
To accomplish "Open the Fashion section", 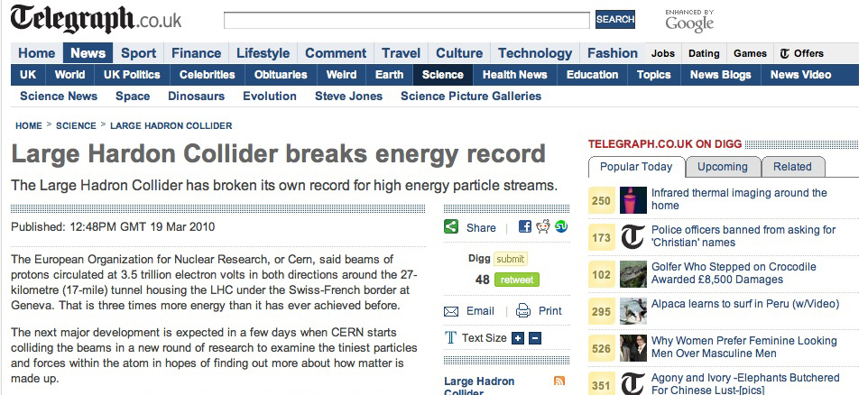I will (613, 53).
